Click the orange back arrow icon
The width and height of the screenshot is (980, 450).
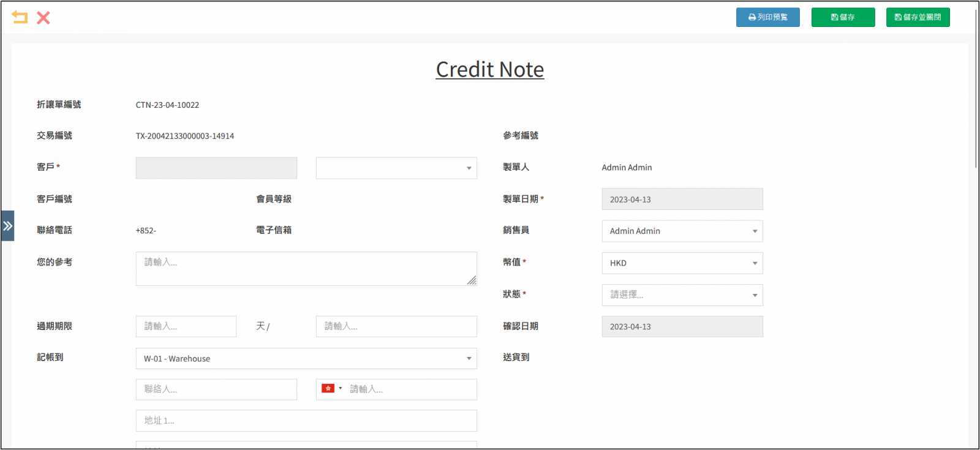20,17
